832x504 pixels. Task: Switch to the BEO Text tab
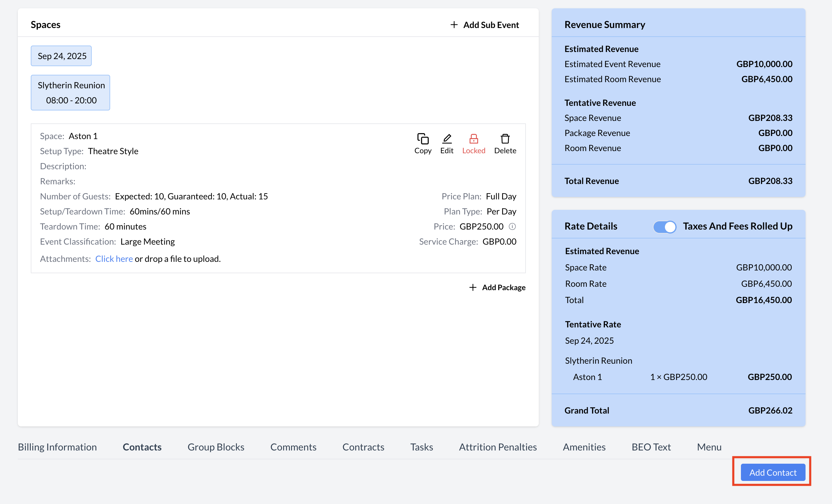tap(651, 447)
